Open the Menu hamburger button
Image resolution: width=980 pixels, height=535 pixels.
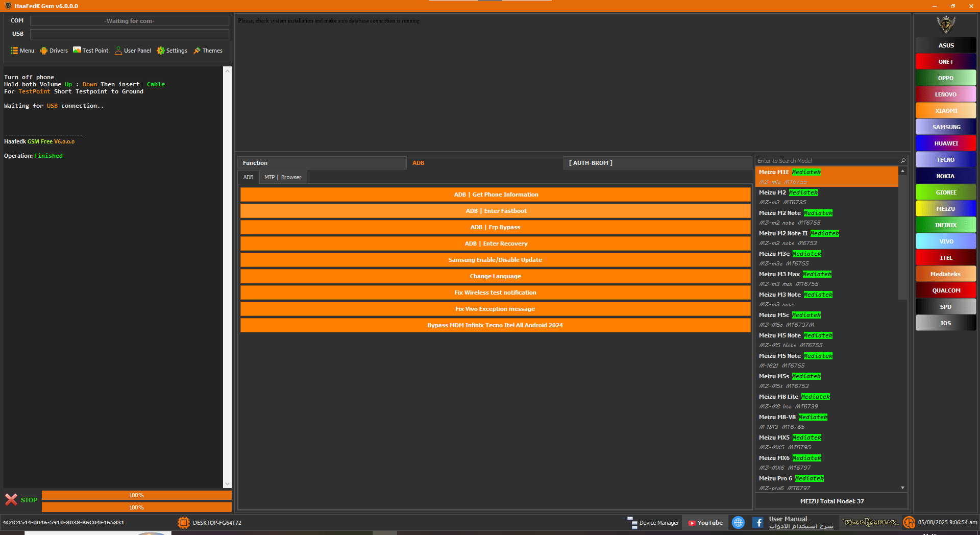point(22,51)
